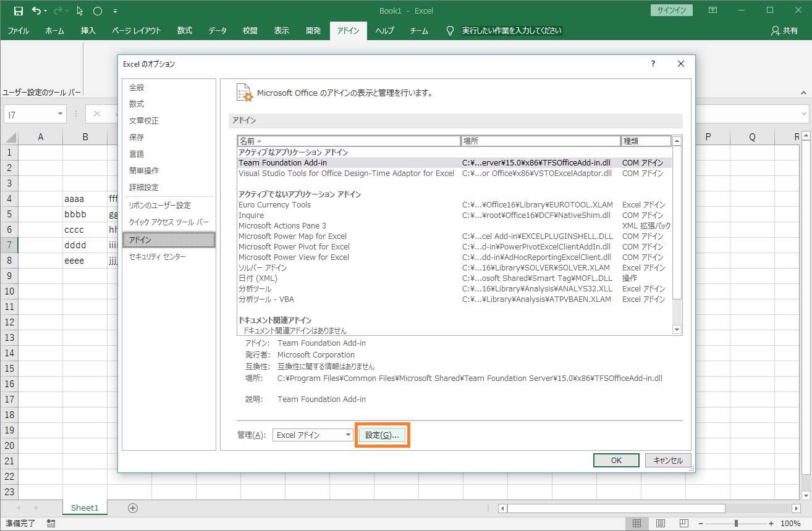Image resolution: width=812 pixels, height=531 pixels.
Task: Switch to Normal view icon
Action: 636,524
